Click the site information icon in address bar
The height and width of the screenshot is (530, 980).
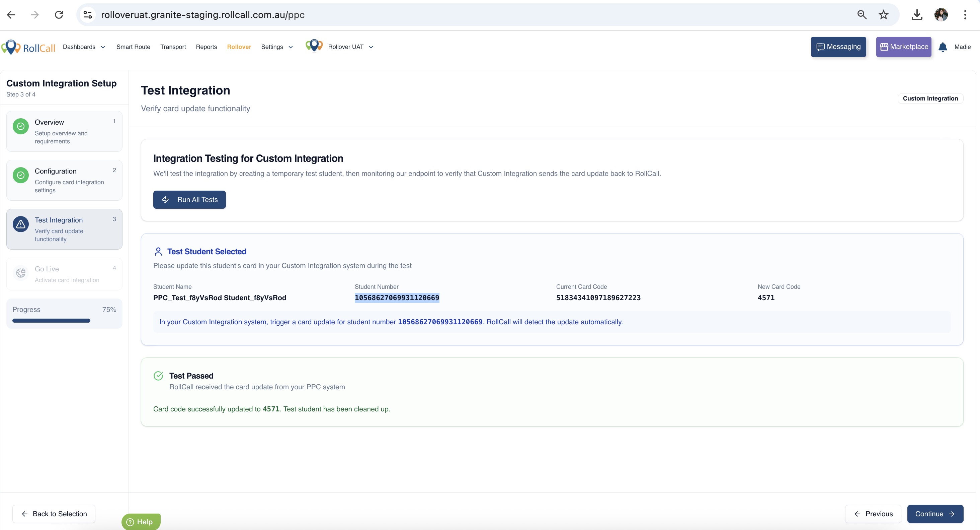[x=88, y=15]
